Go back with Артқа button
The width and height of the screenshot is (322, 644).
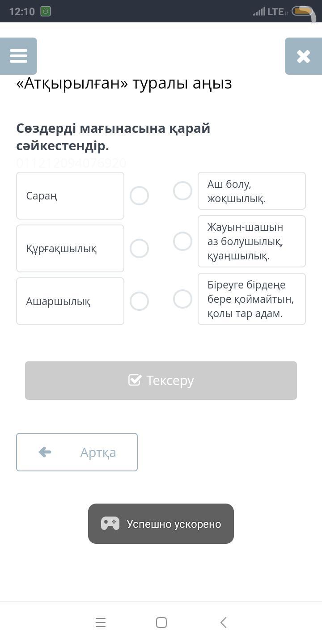pyautogui.click(x=77, y=452)
